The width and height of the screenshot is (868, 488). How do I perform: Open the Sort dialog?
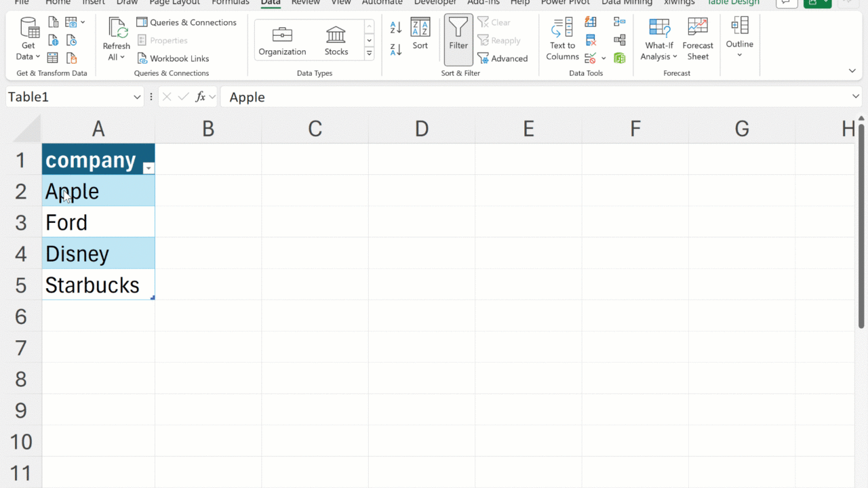coord(420,34)
